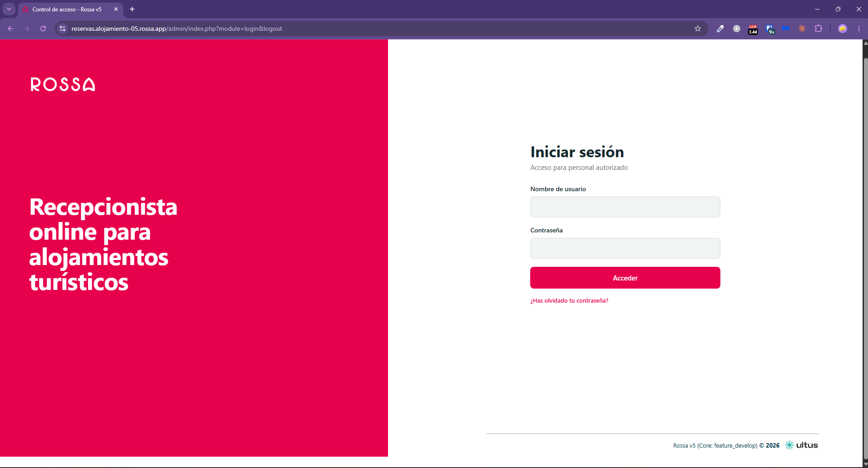This screenshot has height=468, width=868.
Task: Select the Control de acceso - Rossa v5 tab
Action: 67,9
